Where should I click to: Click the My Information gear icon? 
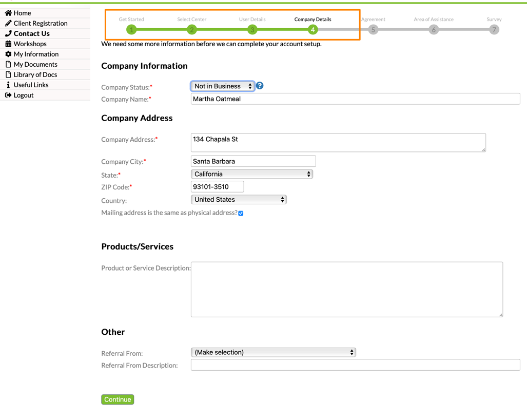[x=8, y=54]
